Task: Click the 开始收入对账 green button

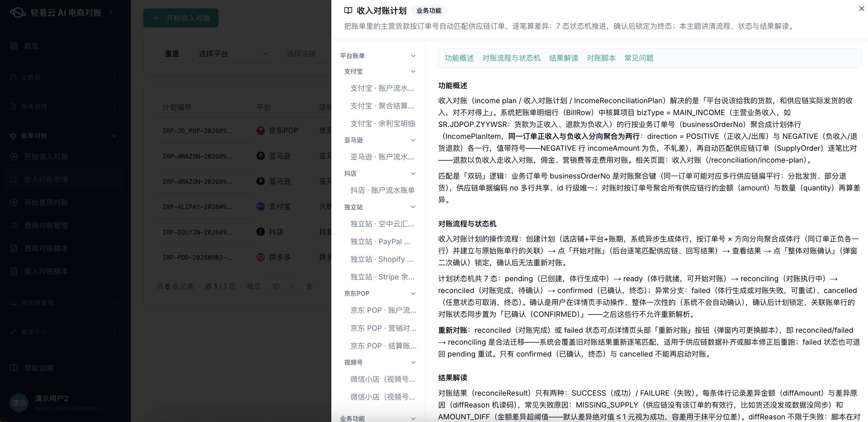Action: pos(181,18)
